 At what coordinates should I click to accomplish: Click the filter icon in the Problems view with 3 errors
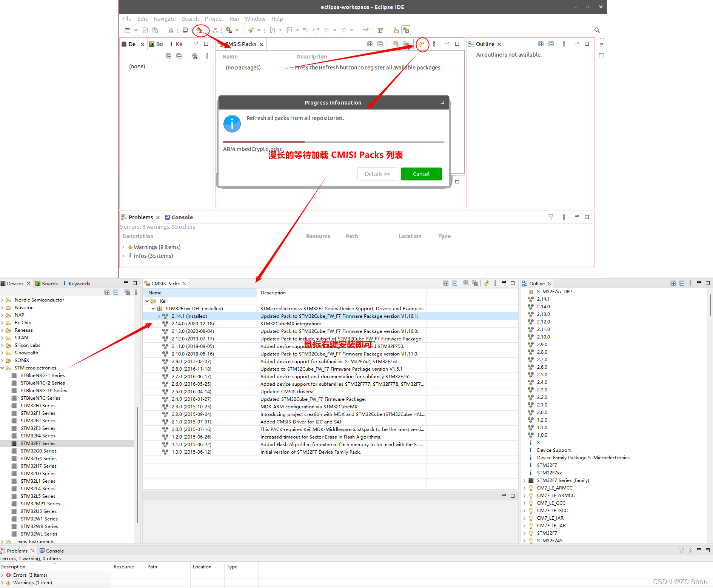point(681,550)
